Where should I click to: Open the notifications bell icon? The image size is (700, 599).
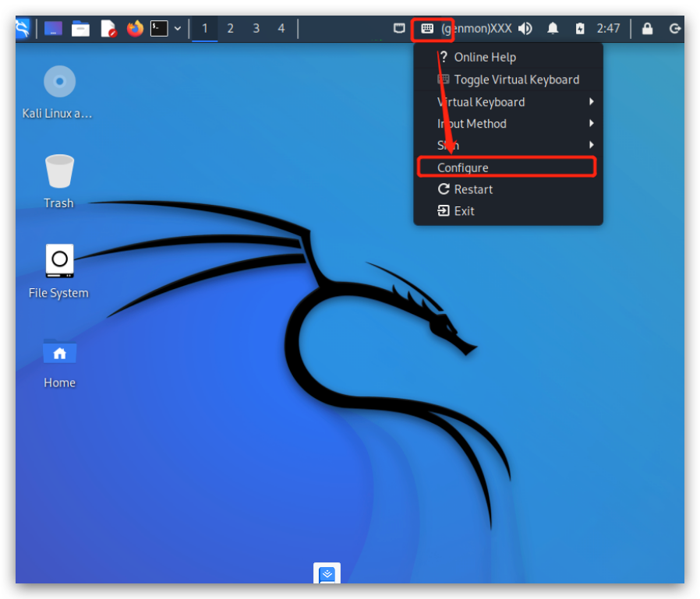[553, 29]
